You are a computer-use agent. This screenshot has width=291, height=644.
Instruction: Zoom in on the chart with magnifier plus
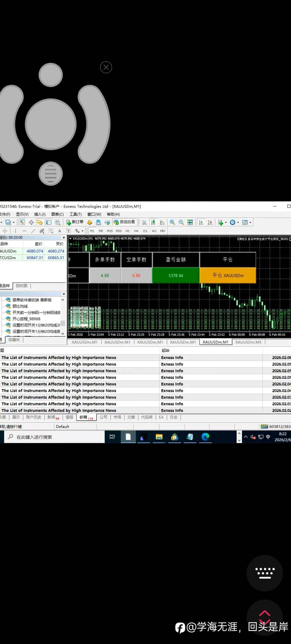point(172,222)
